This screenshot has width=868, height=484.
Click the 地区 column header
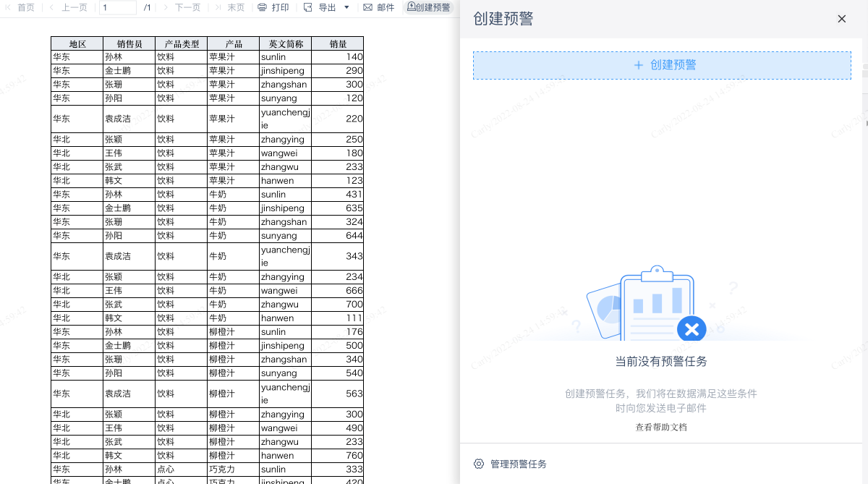click(77, 43)
